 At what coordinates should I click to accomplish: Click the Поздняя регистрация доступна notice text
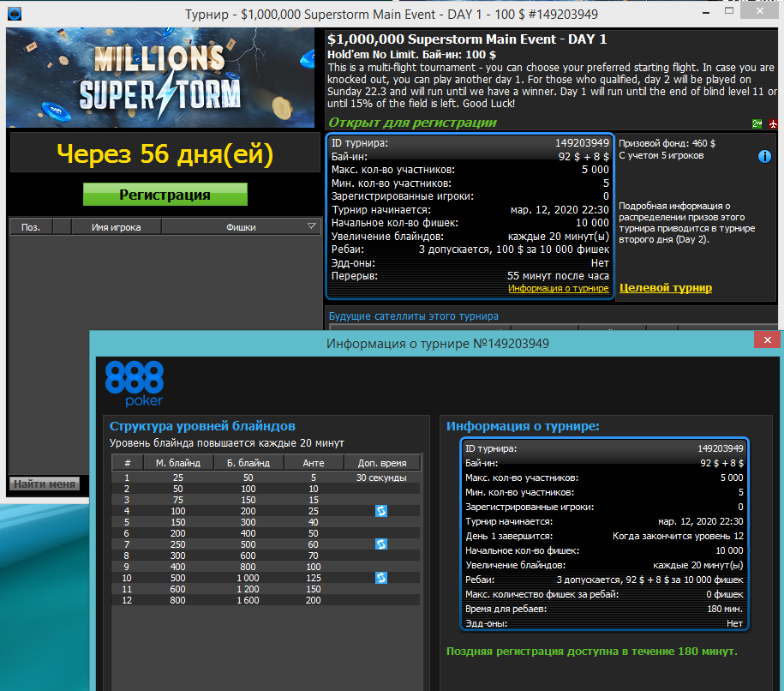(x=591, y=651)
